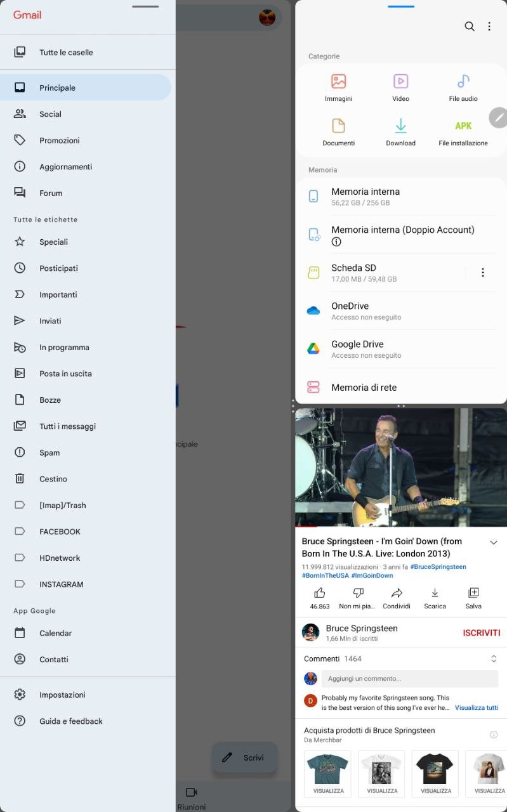Click the Cestino trash icon
The width and height of the screenshot is (507, 812).
[20, 478]
